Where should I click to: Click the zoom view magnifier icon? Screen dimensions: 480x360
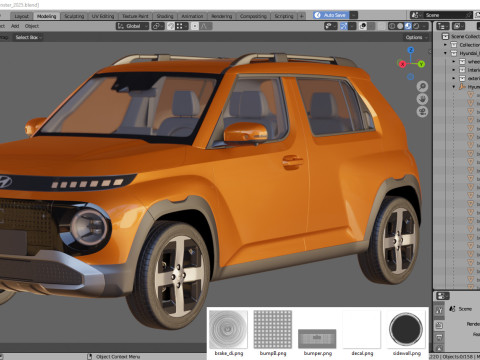click(422, 87)
